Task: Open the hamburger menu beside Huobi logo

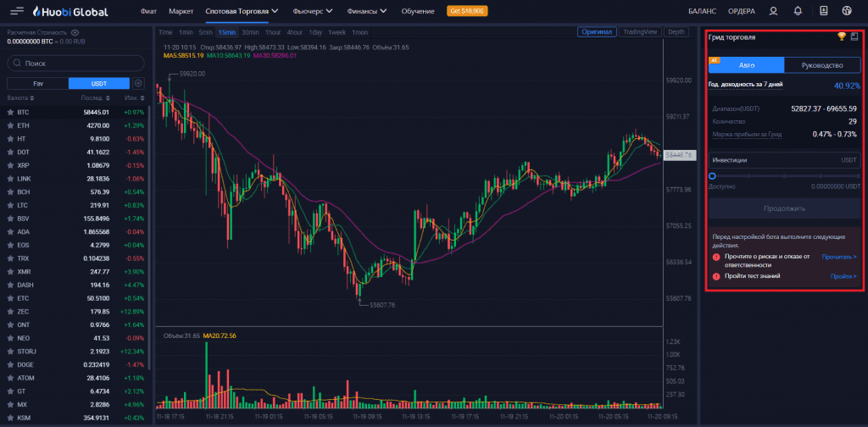Action: tap(17, 11)
